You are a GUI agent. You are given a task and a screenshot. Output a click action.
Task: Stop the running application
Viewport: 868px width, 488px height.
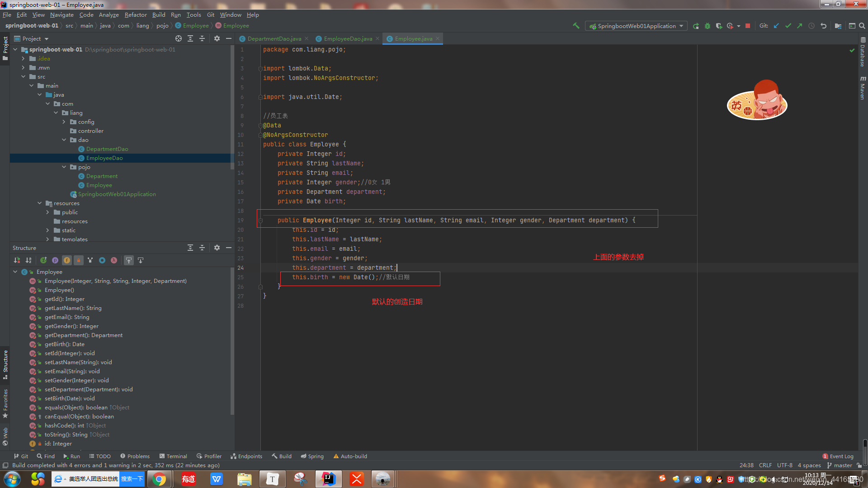coord(748,26)
